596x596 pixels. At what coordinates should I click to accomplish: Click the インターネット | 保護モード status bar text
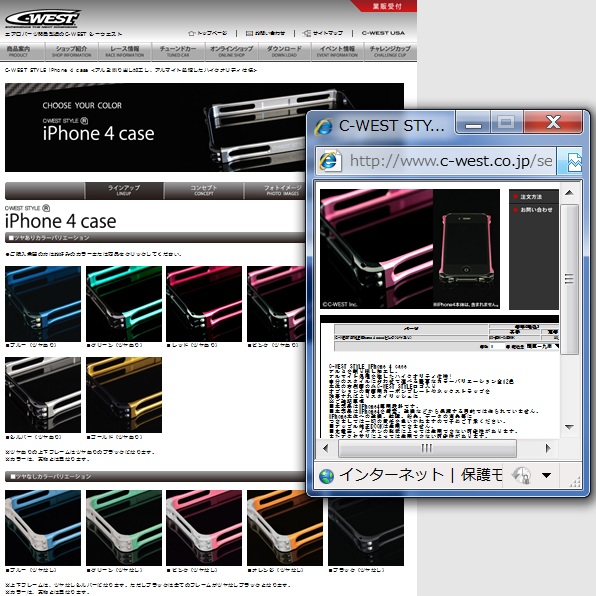click(420, 475)
